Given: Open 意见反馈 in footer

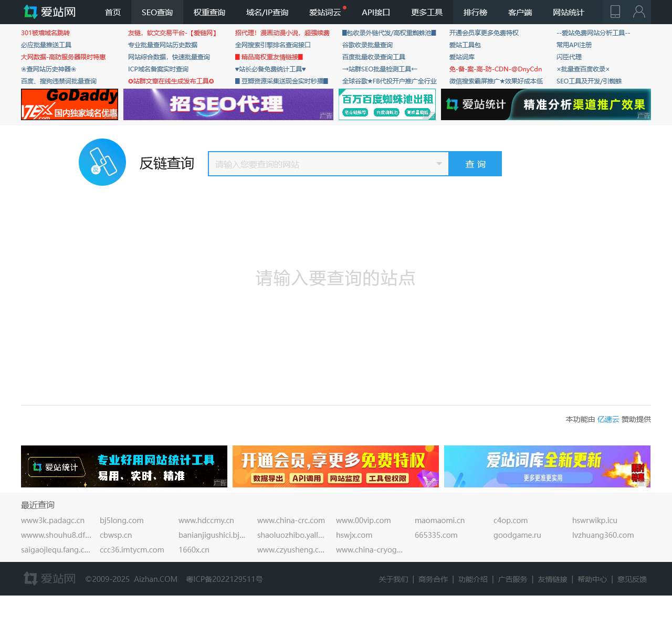Looking at the screenshot, I should 632,579.
